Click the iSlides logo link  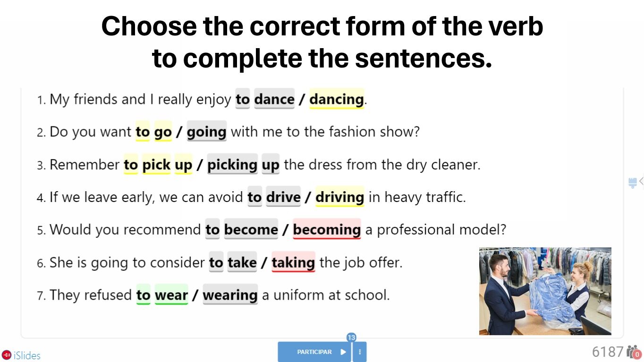(21, 355)
